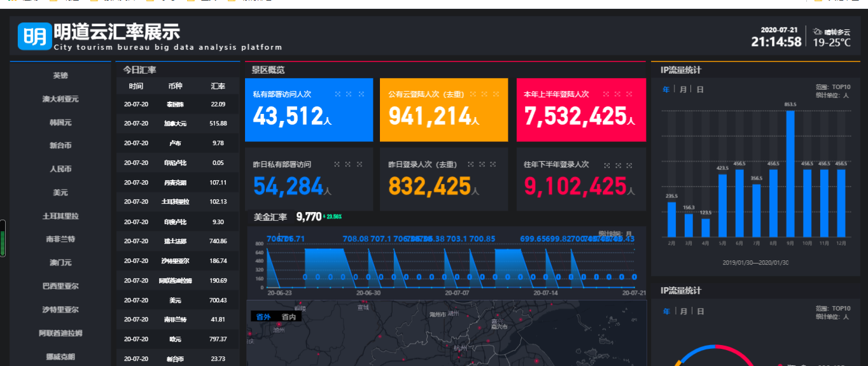Image resolution: width=868 pixels, height=366 pixels.
Task: Switch the map view to 省外
Action: [263, 316]
